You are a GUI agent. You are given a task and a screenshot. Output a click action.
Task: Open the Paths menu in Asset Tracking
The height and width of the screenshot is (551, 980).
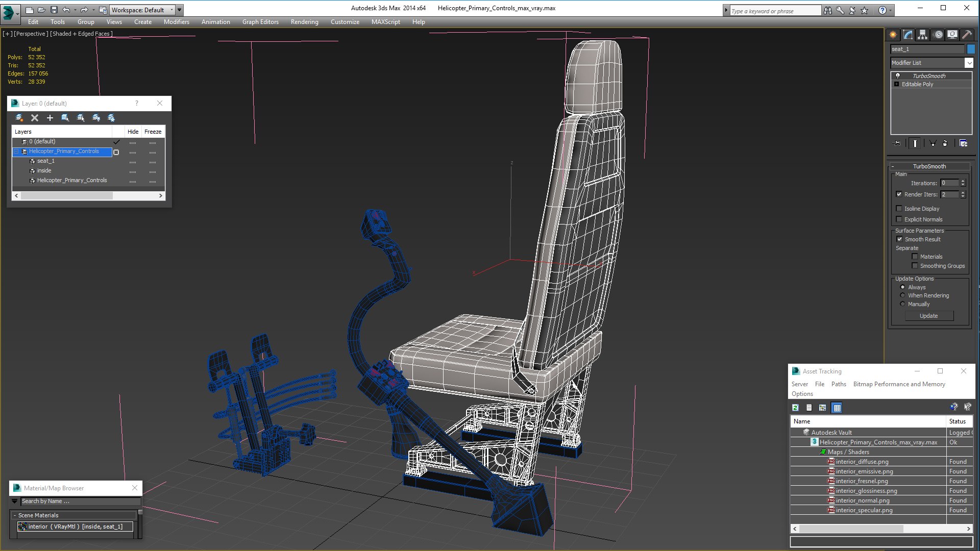pyautogui.click(x=839, y=384)
